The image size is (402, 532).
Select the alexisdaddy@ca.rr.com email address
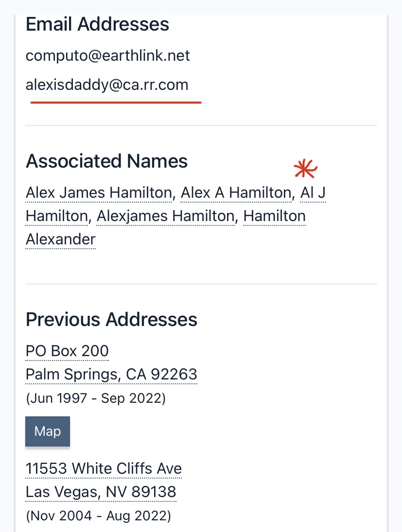tap(107, 85)
